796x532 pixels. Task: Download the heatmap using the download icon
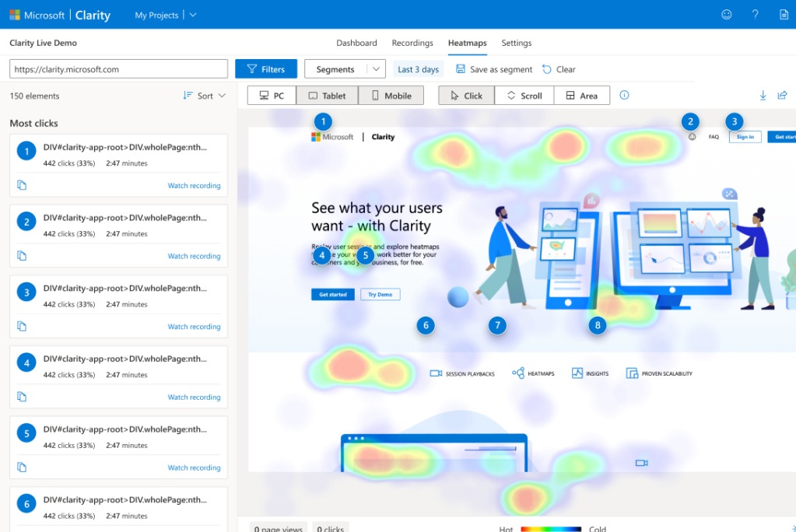[763, 96]
